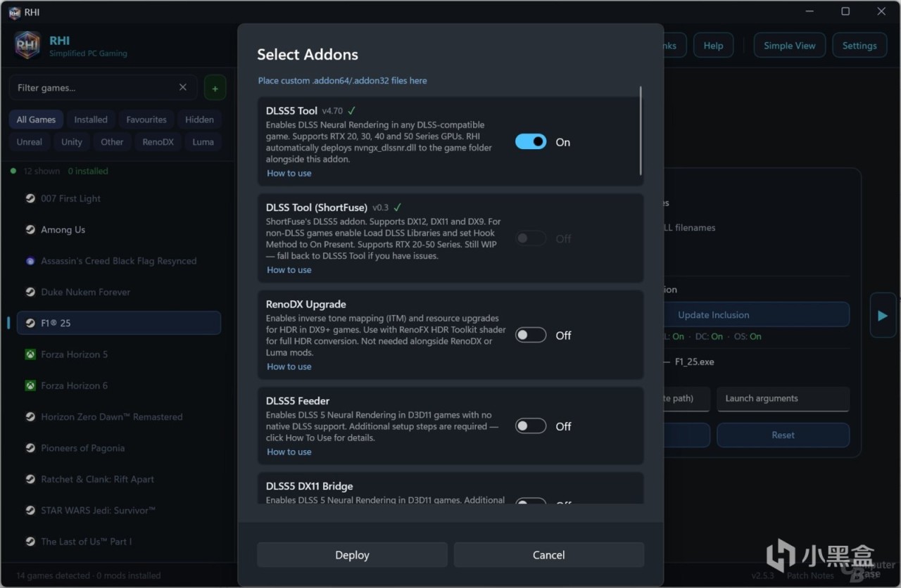Click the Steam icon beside The Last of Us
Screen dimensions: 901x588
tap(30, 542)
